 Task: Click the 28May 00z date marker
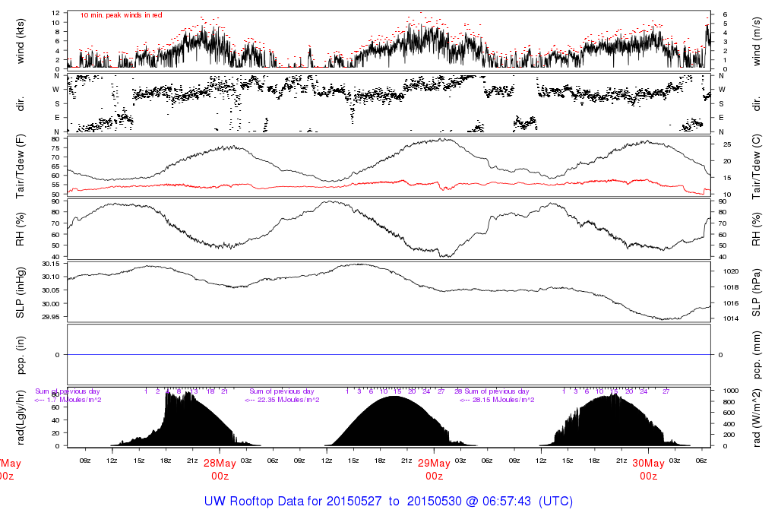coord(220,470)
